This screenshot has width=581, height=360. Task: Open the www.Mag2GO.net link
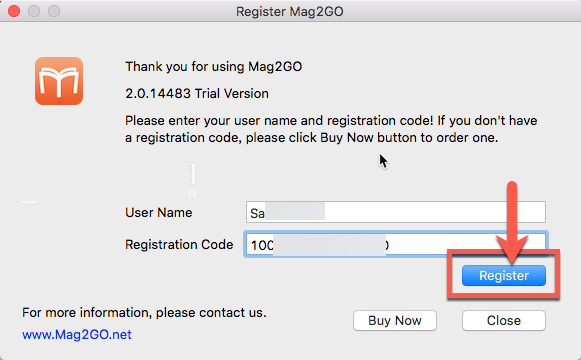coord(77,334)
